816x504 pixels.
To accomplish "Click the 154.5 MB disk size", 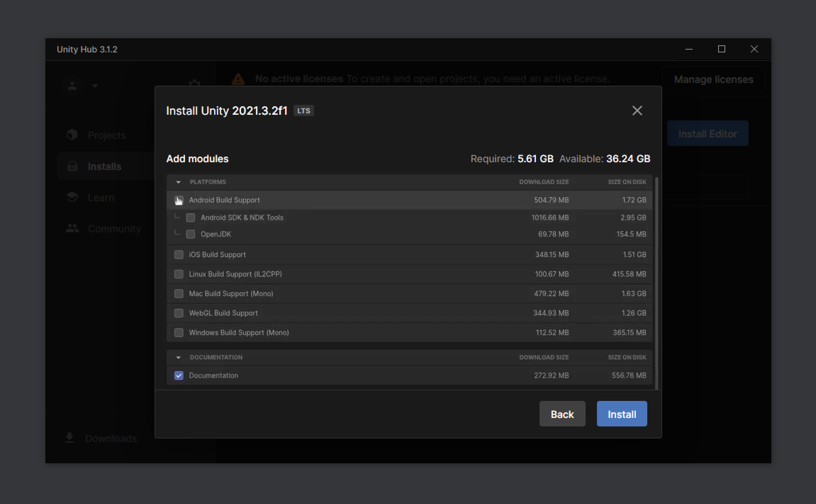I will pos(631,234).
